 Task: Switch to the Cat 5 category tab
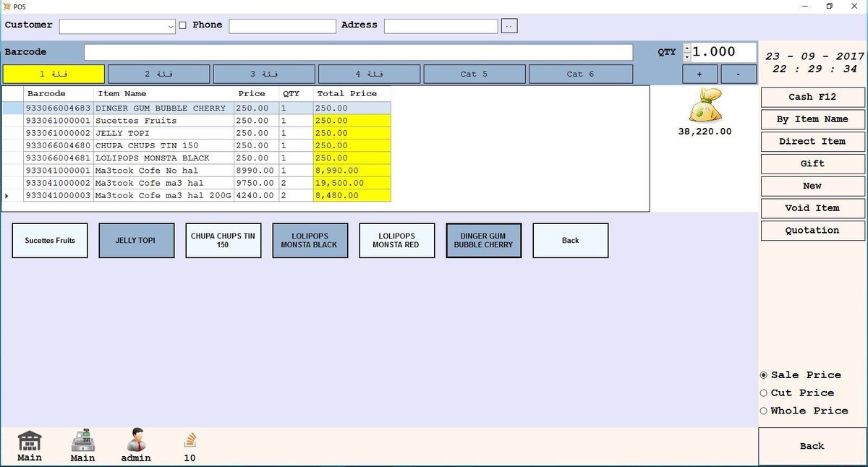coord(474,74)
